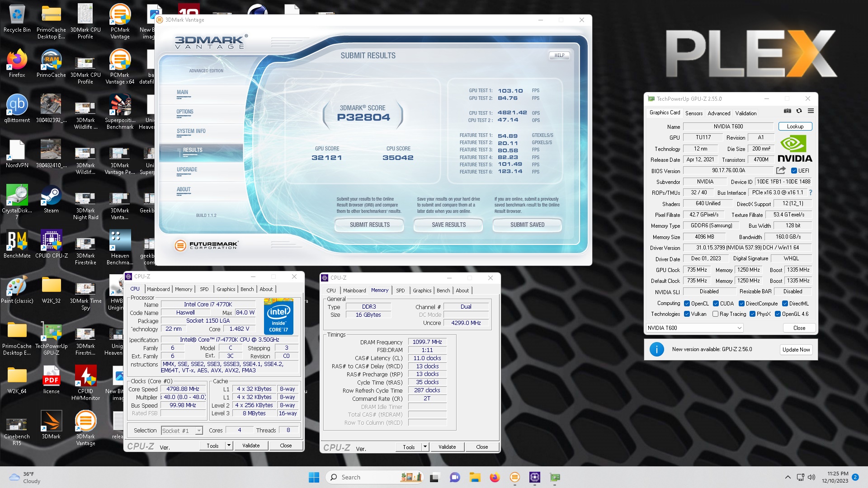
Task: Toggle the OpenGL 4.6 checkbox
Action: (x=778, y=314)
